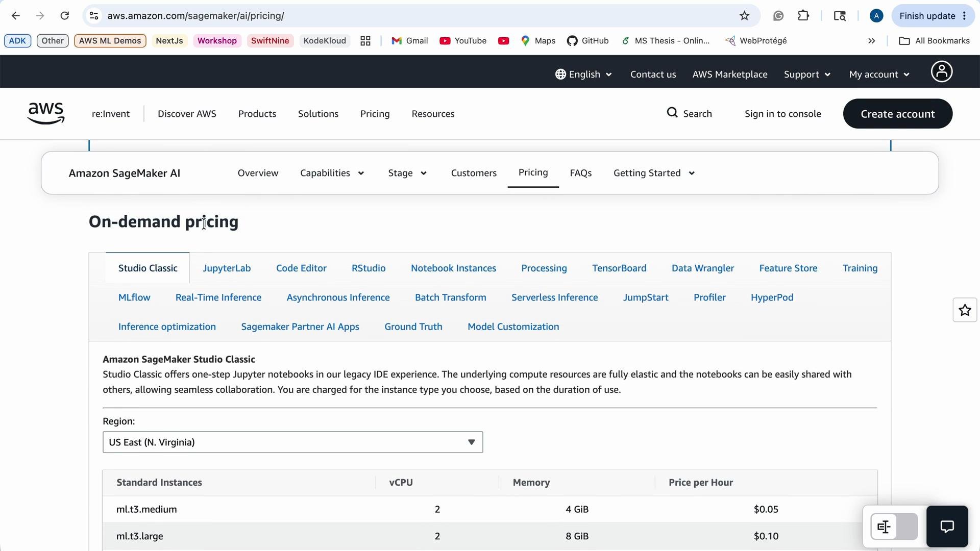Click the ml.t3.medium instance name
This screenshot has width=980, height=551.
146,510
